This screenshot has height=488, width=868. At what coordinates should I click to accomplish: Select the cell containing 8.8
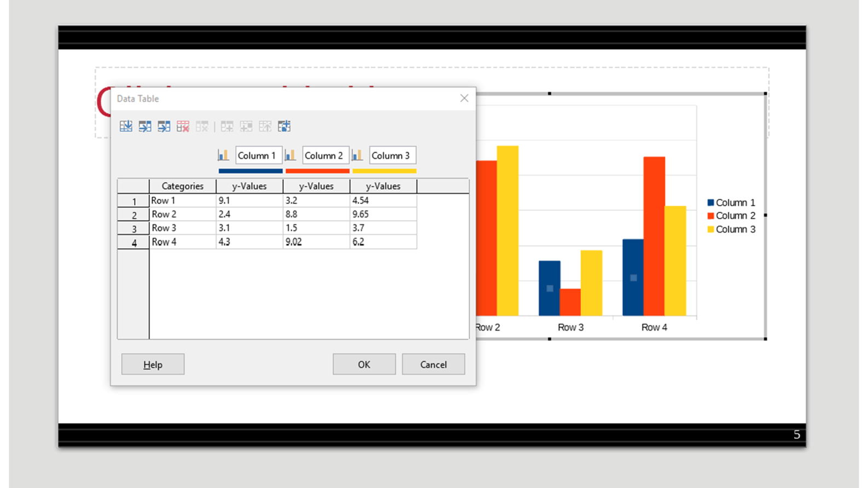[x=317, y=214]
